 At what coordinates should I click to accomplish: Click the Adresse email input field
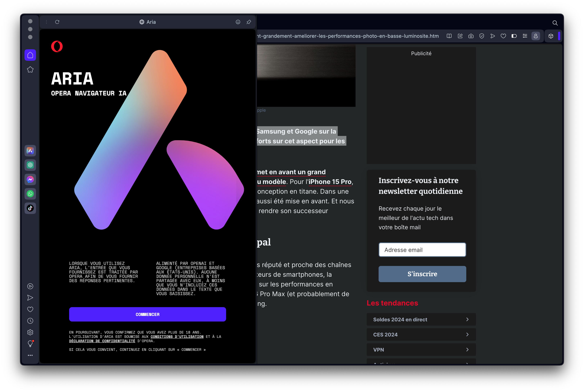coord(422,250)
